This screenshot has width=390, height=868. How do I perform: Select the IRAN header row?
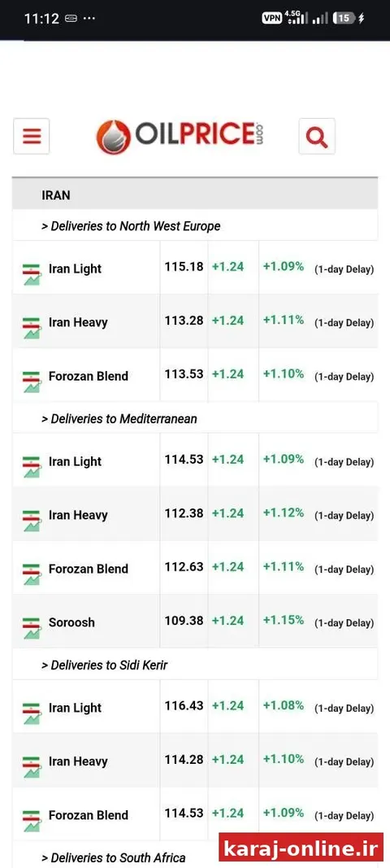195,195
